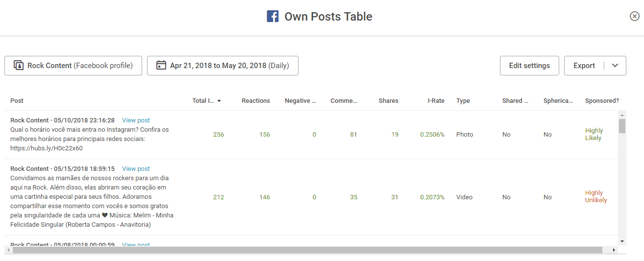Sort by Total Interactions column header
Image resolution: width=644 pixels, height=261 pixels.
click(203, 101)
